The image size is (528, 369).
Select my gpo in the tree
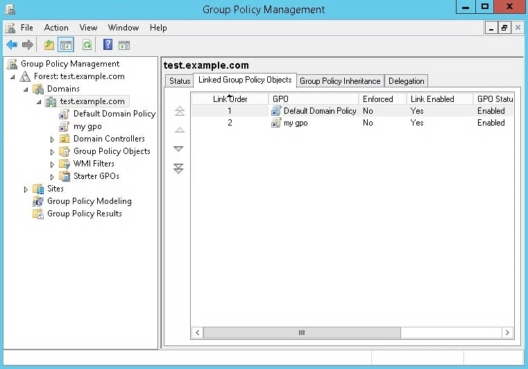tap(88, 127)
